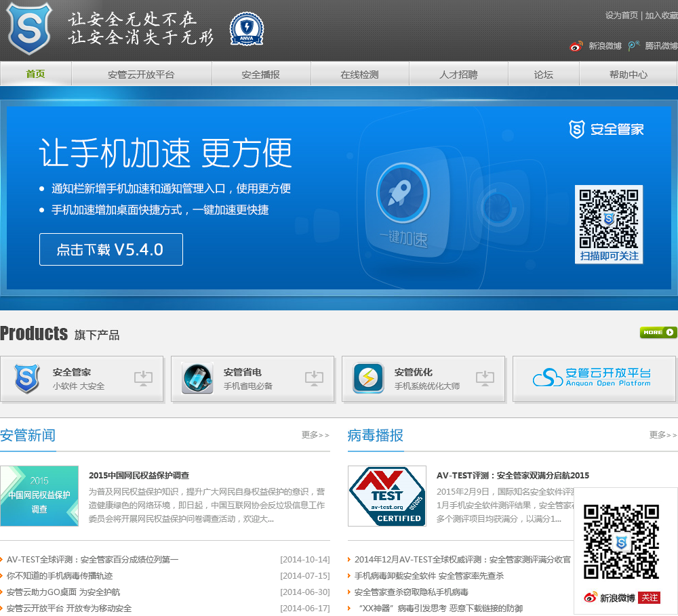Click the rocket 一键加速 icon in banner
The width and height of the screenshot is (678, 616).
pyautogui.click(x=403, y=193)
